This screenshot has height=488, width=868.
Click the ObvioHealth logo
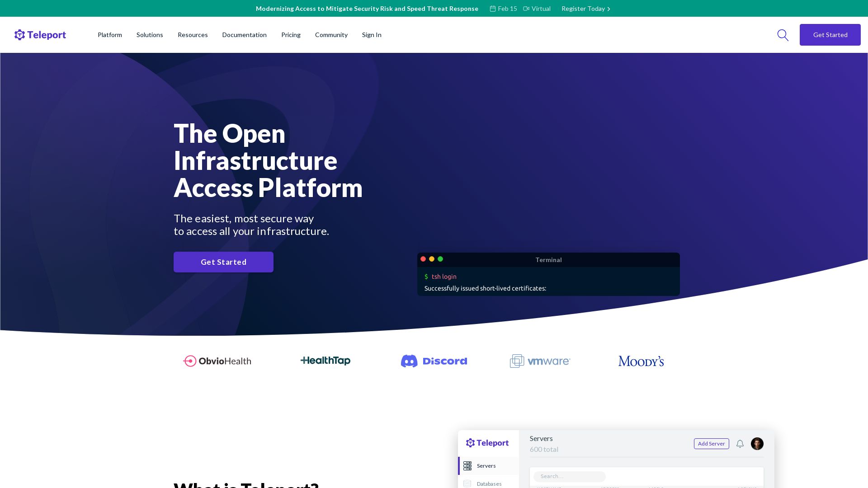click(x=217, y=361)
